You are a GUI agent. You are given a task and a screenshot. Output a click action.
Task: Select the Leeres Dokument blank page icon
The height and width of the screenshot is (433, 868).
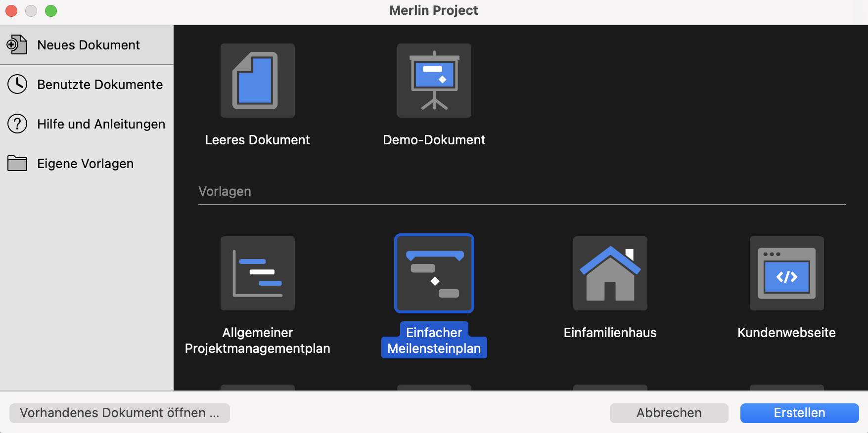(x=257, y=81)
